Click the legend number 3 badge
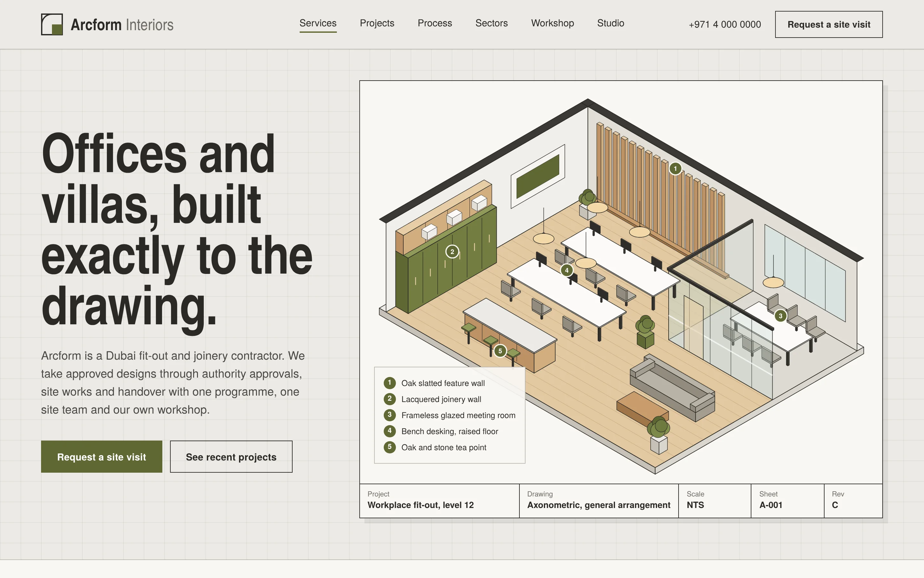This screenshot has height=578, width=924. coord(389,415)
